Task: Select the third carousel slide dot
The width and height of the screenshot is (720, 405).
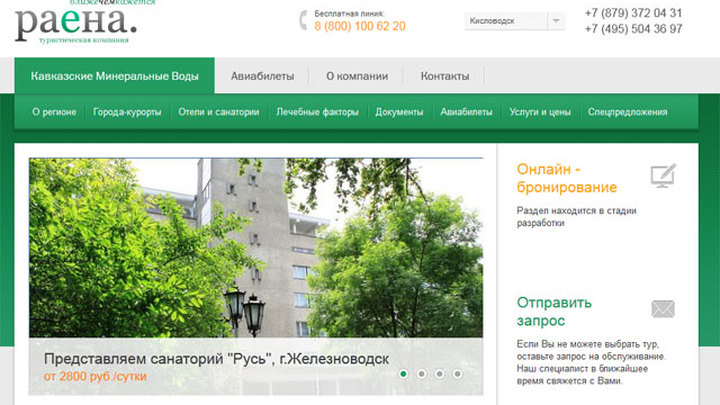Action: 439,373
